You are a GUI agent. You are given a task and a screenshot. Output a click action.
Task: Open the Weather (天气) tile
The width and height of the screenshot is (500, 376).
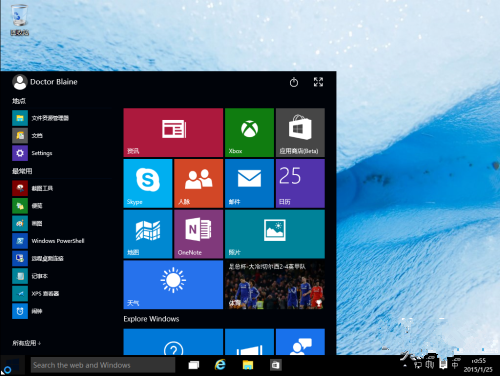173,285
